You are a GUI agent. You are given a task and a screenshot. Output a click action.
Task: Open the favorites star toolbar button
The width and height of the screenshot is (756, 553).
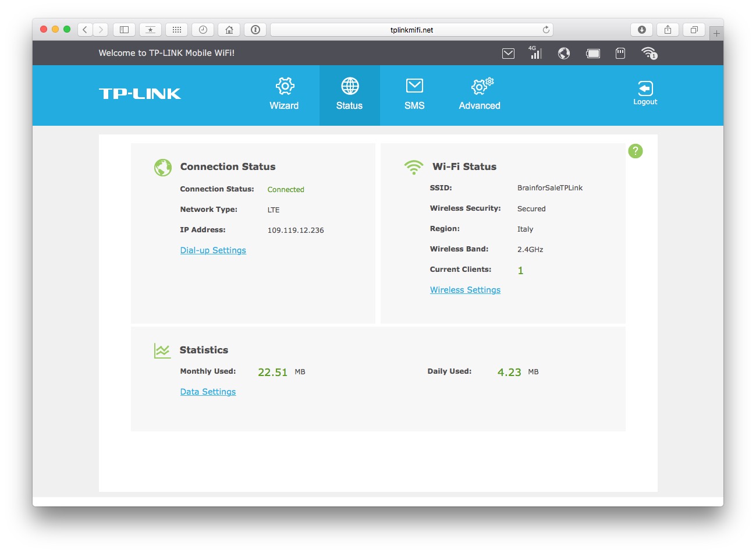[x=150, y=30]
